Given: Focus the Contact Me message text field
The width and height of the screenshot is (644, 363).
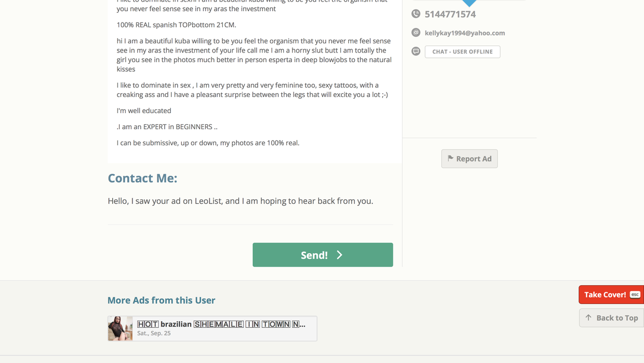Looking at the screenshot, I should pos(250,202).
